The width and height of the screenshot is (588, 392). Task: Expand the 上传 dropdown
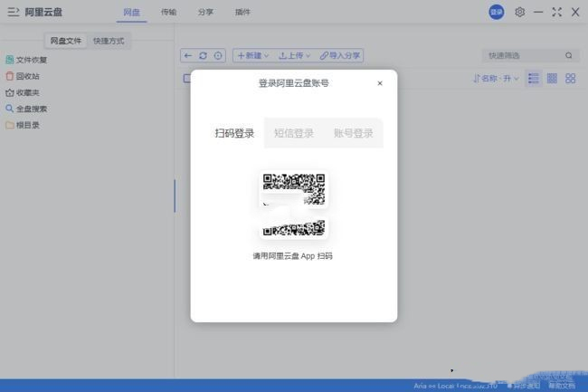[294, 55]
